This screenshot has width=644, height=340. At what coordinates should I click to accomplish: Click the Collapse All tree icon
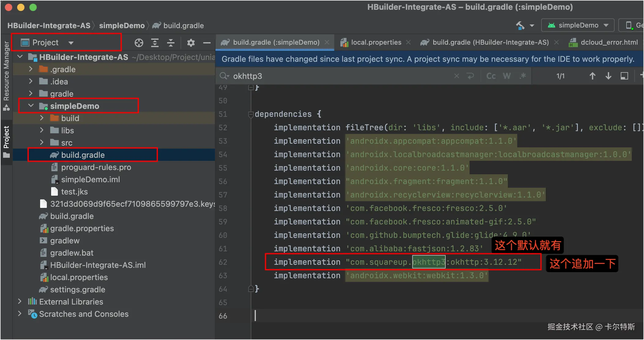(x=171, y=43)
